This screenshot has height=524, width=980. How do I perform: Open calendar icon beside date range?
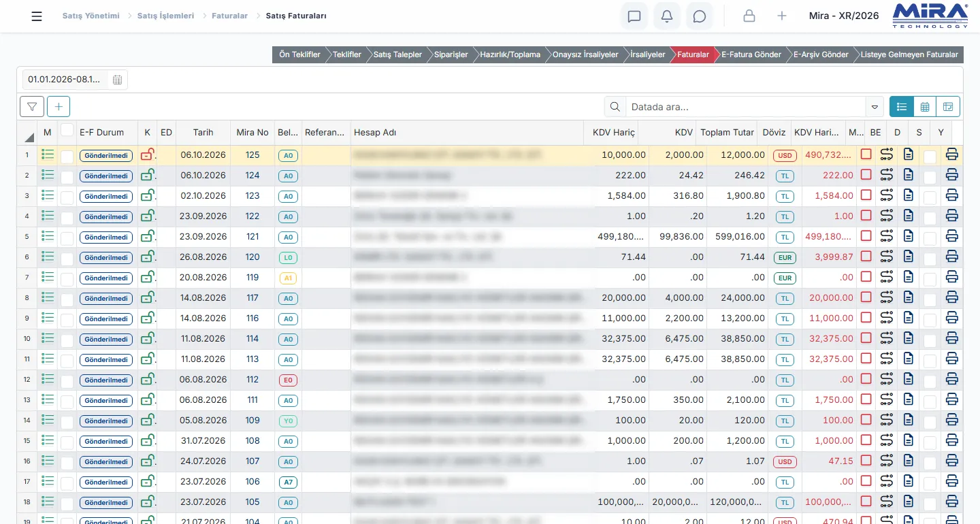click(117, 80)
